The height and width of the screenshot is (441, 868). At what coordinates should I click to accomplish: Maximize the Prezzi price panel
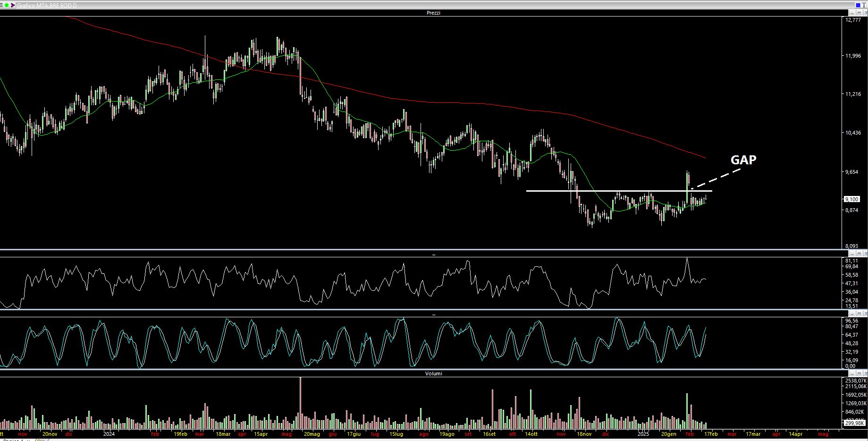pyautogui.click(x=859, y=13)
